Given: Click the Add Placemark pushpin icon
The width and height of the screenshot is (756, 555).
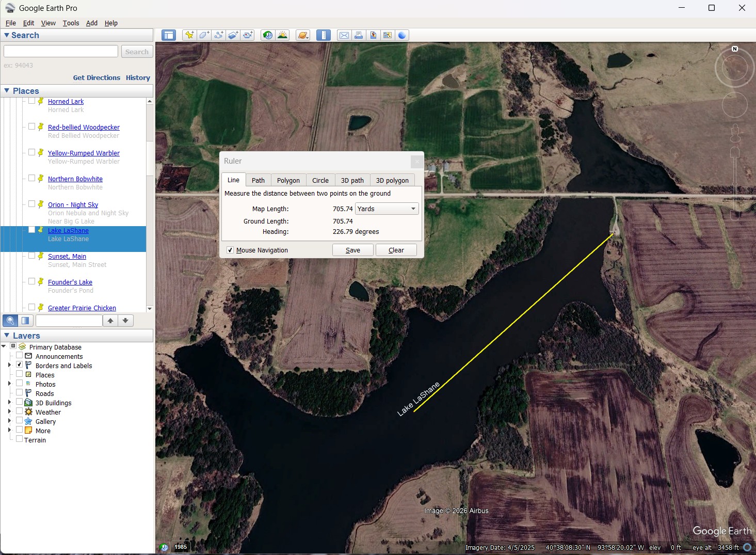Looking at the screenshot, I should pos(189,35).
